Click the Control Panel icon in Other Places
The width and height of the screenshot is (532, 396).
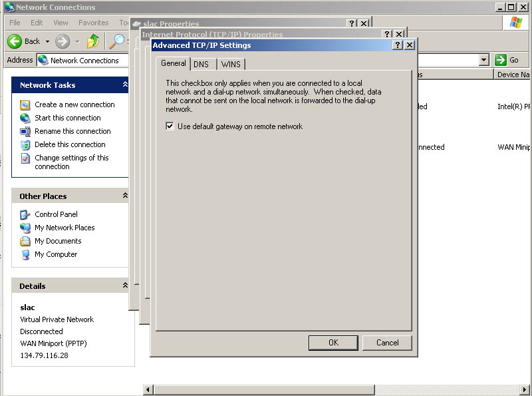click(x=25, y=215)
